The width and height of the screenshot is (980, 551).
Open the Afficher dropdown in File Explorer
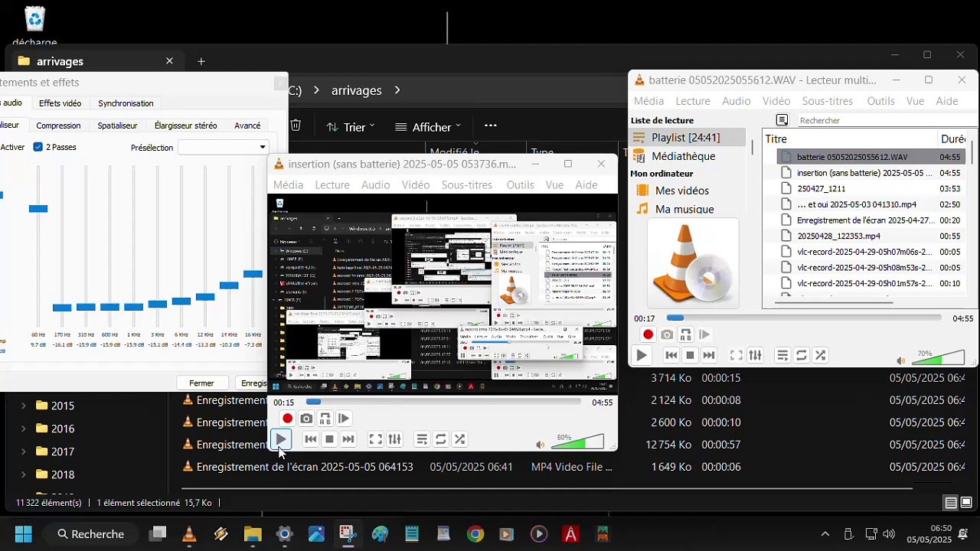(428, 127)
